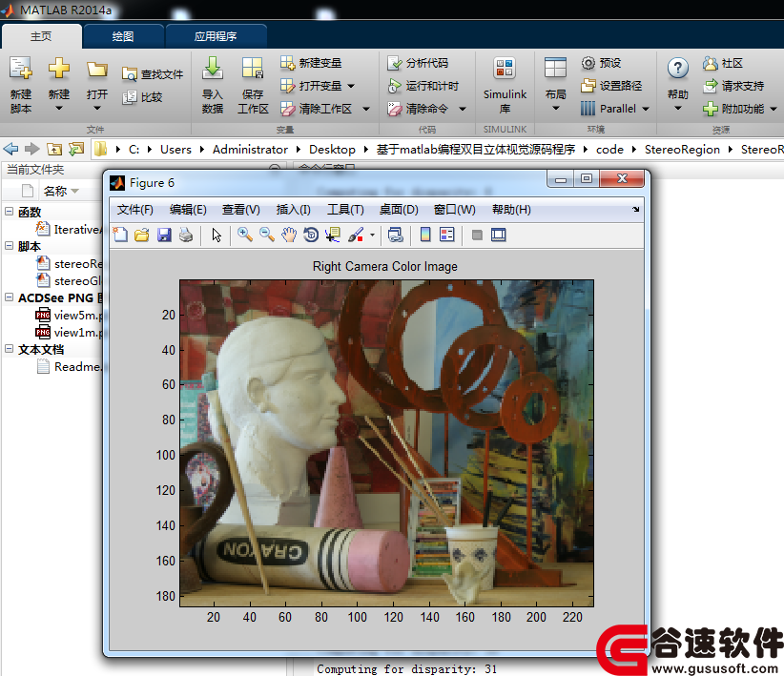Viewport: 784px width, 676px height.
Task: Click the Open File icon in Figure toolbar
Action: 142,235
